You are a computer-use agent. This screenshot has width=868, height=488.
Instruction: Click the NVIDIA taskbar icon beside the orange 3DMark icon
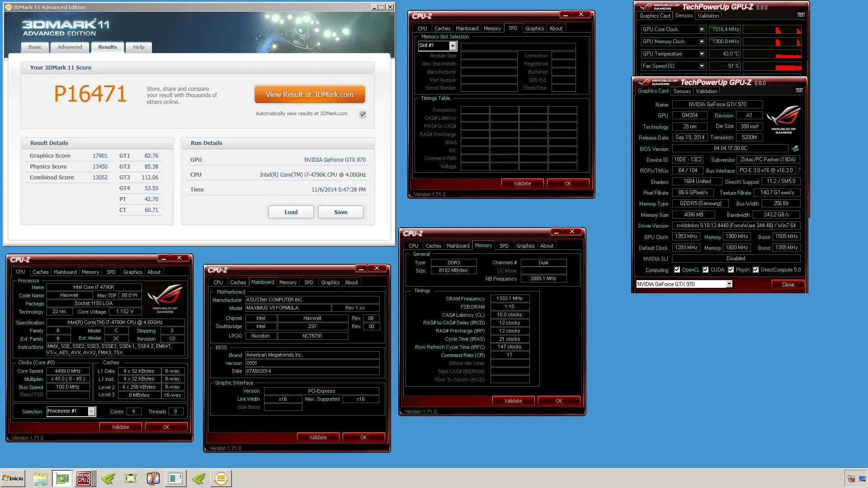pyautogui.click(x=198, y=479)
